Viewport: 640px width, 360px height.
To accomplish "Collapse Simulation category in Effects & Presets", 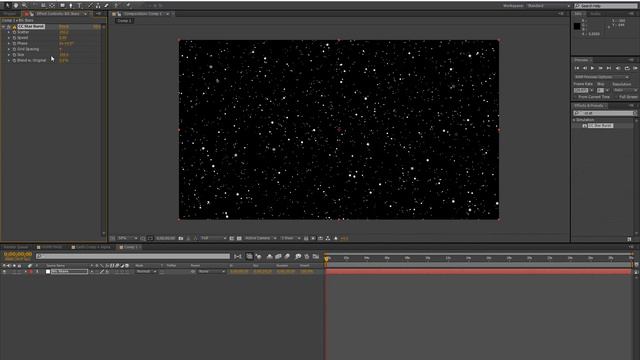I will click(574, 120).
